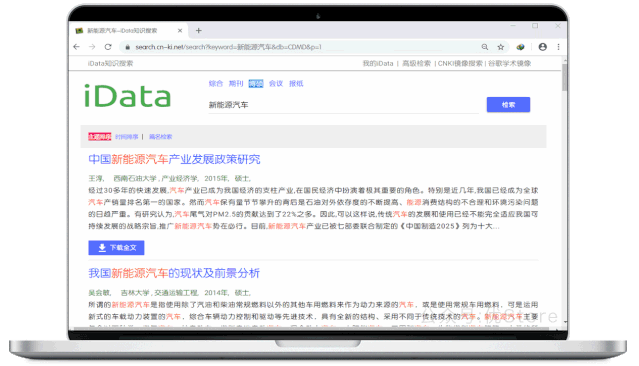
Task: Go back using browser back arrow
Action: coord(76,47)
